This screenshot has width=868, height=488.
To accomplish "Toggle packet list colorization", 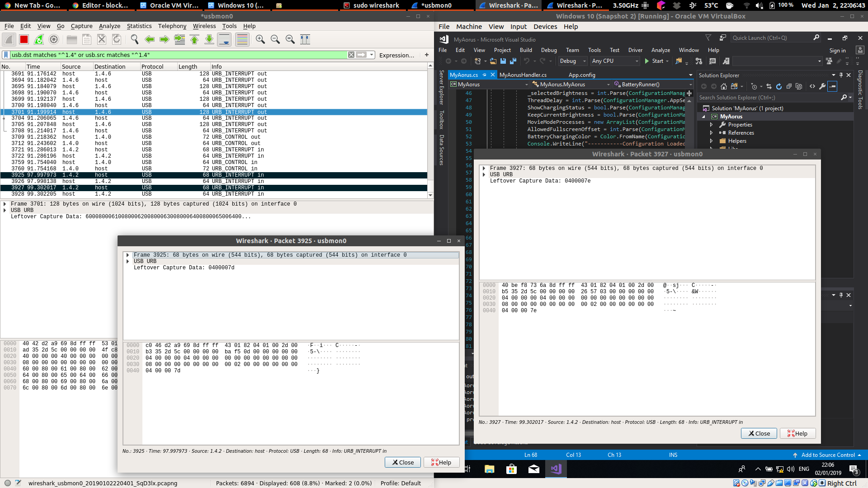I will pos(242,39).
